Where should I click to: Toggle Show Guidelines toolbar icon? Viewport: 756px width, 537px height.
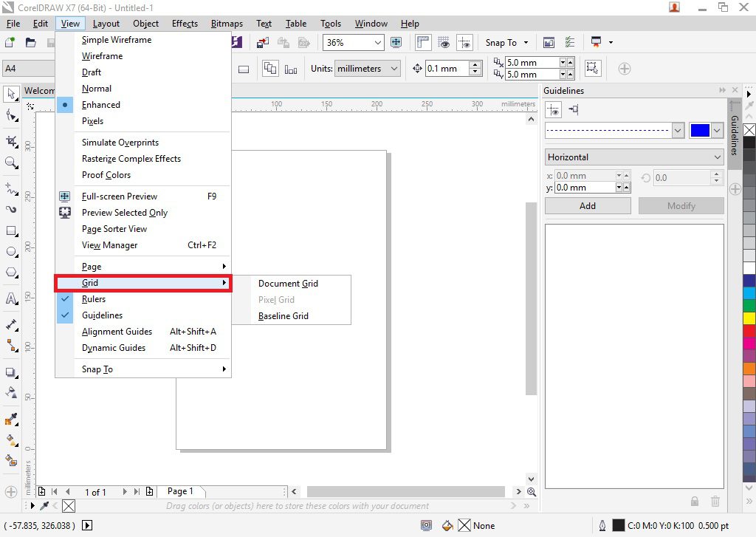coord(465,42)
